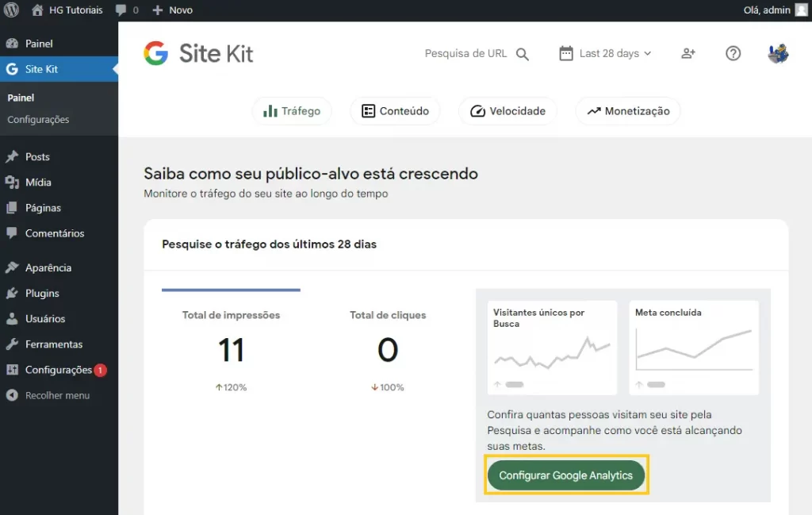Click the red Configurações notification badge
This screenshot has height=515, width=812.
click(101, 370)
